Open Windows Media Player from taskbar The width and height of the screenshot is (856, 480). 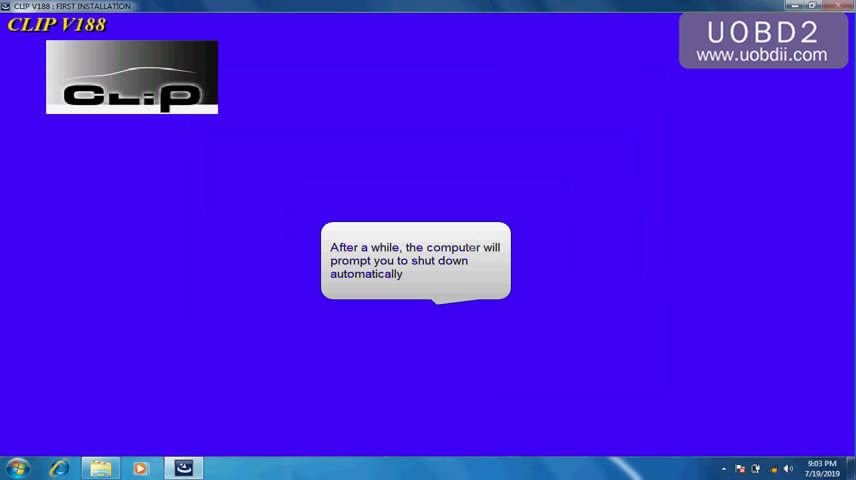pos(140,468)
